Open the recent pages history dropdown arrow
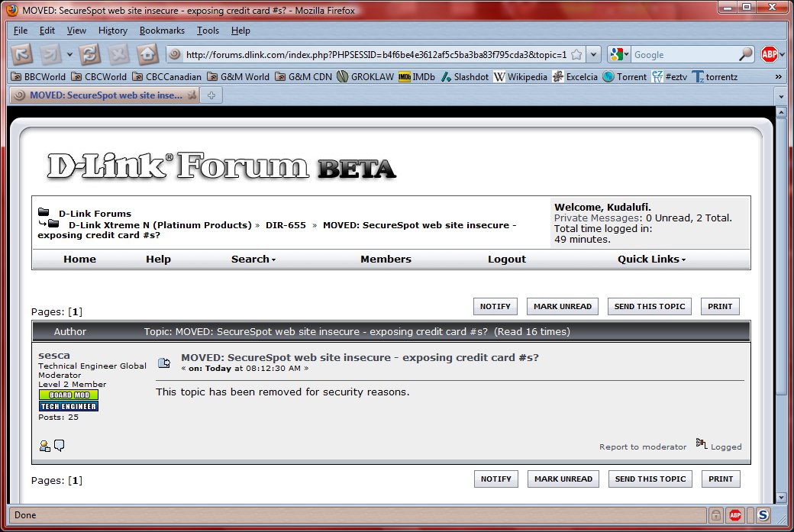The image size is (794, 532). [70, 54]
